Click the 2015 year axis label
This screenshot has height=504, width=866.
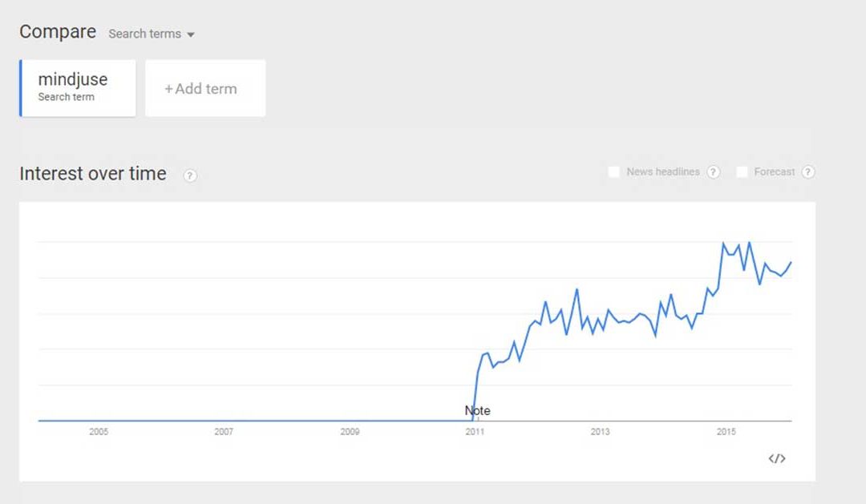(x=726, y=432)
